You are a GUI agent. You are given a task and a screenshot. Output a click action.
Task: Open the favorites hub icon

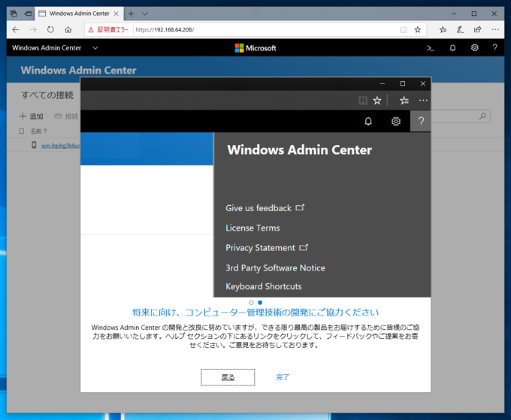point(443,30)
